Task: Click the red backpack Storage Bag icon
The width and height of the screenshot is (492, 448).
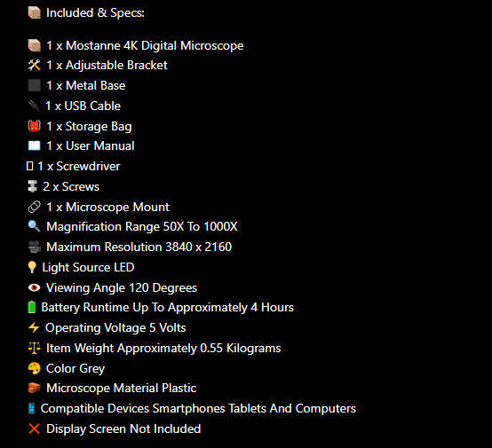Action: pos(35,126)
